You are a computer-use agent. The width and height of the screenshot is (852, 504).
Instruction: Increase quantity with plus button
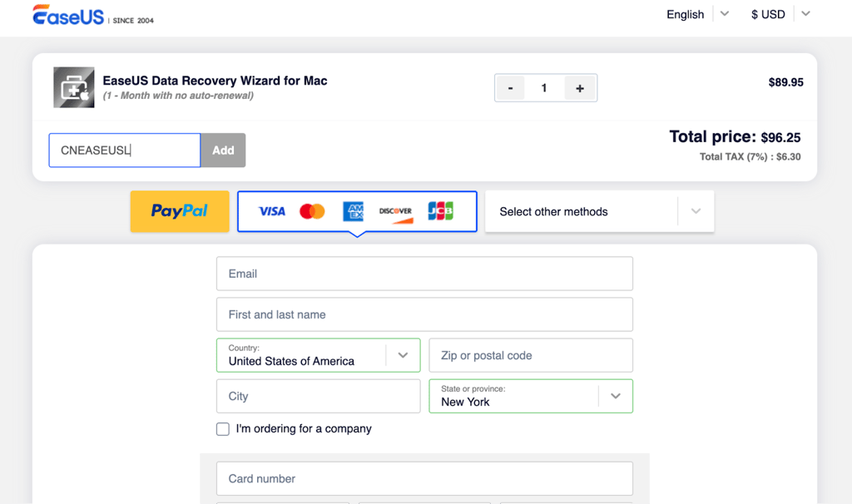pyautogui.click(x=580, y=88)
